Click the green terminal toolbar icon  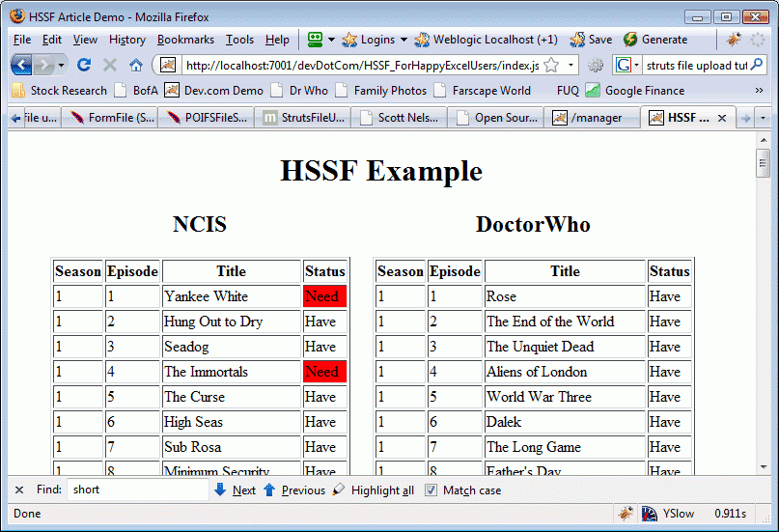click(315, 40)
